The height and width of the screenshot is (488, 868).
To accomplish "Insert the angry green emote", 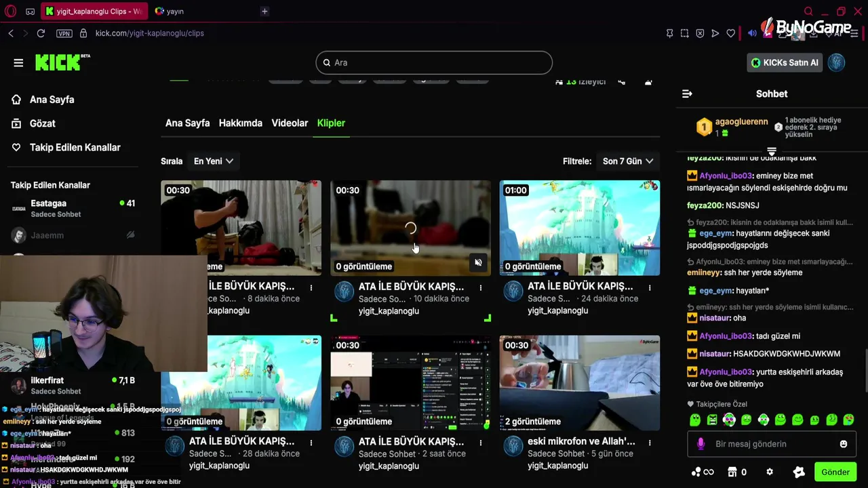I will click(712, 420).
